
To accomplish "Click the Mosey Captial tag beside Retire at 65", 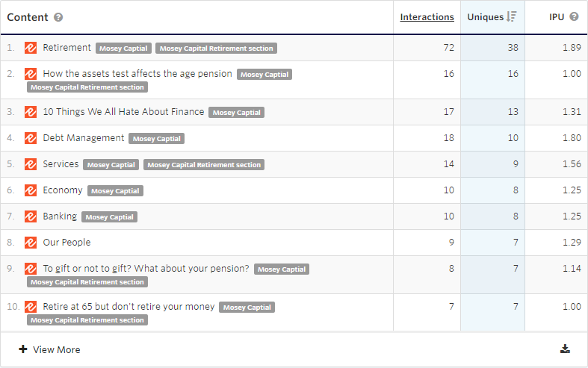I will 247,308.
